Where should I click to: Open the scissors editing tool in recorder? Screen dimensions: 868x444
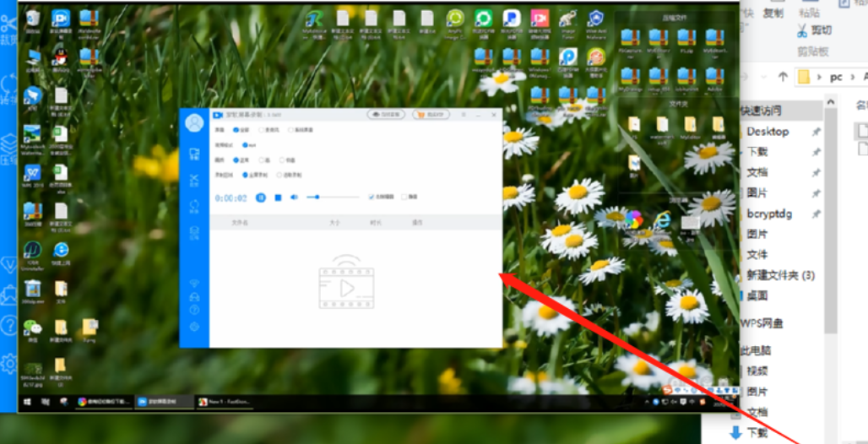194,181
